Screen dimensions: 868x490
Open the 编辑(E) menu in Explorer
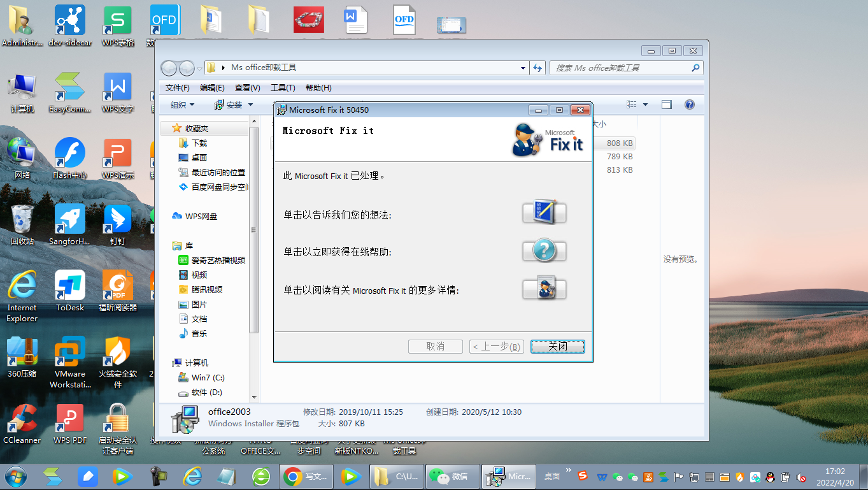212,88
